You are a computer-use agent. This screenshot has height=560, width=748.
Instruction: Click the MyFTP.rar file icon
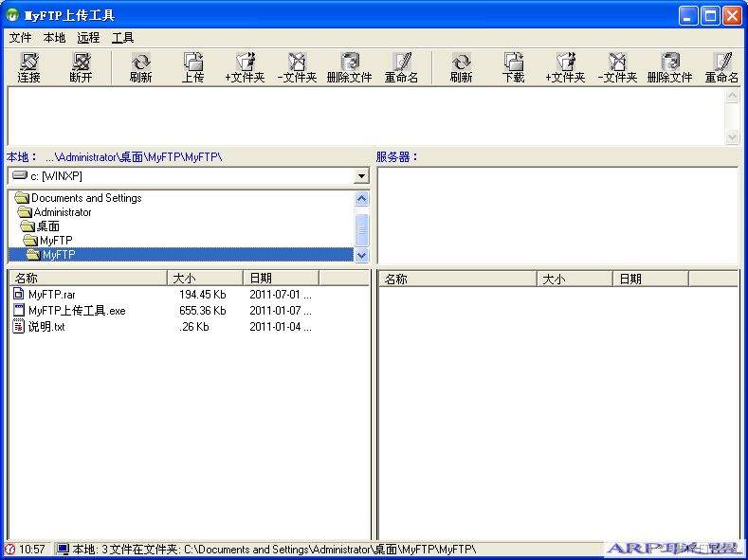[x=19, y=294]
